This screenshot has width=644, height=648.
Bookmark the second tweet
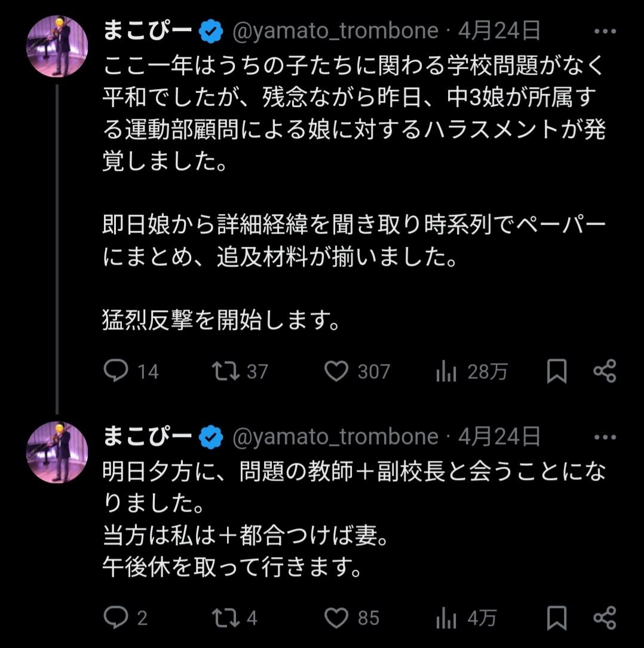click(557, 618)
